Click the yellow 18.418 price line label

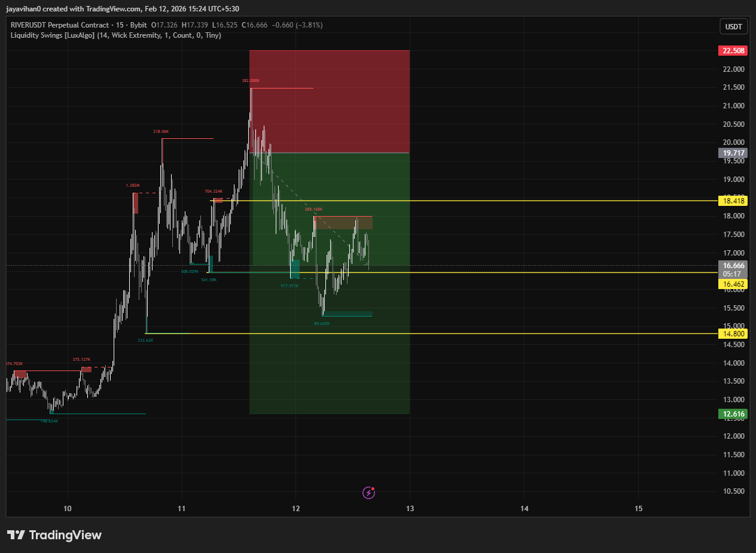tap(733, 200)
